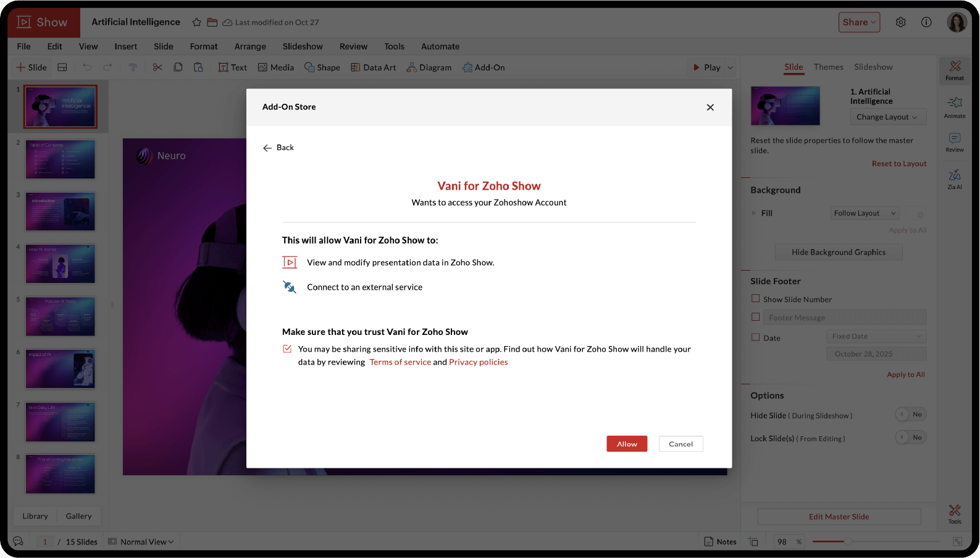Click the fill color swatch beside Follow Layout
980x558 pixels.
tap(916, 213)
